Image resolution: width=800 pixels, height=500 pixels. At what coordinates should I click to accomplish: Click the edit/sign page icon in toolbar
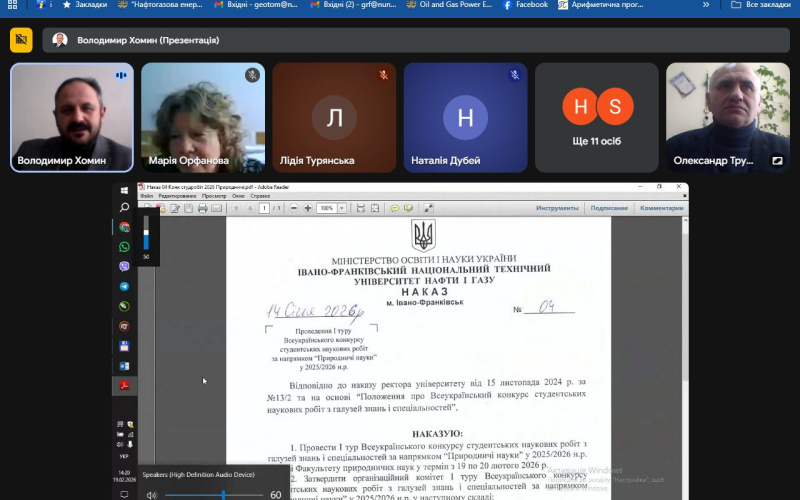(x=175, y=208)
